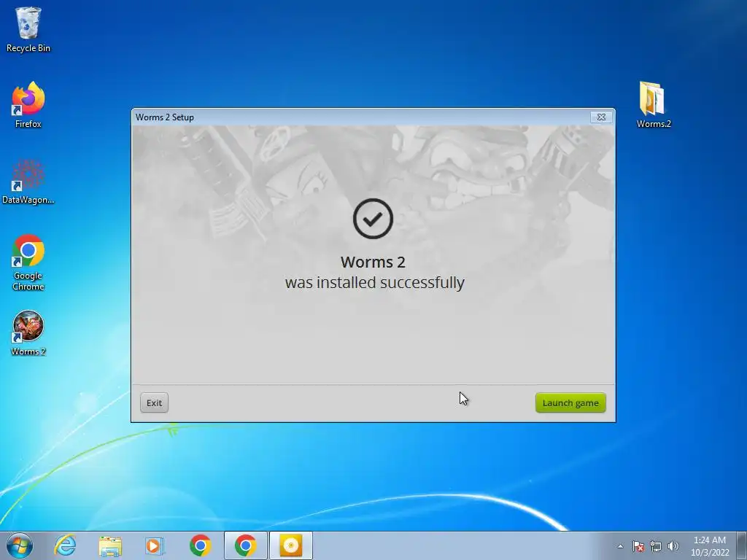Exit the Worms 2 Setup
The height and width of the screenshot is (560, 747).
pos(154,402)
